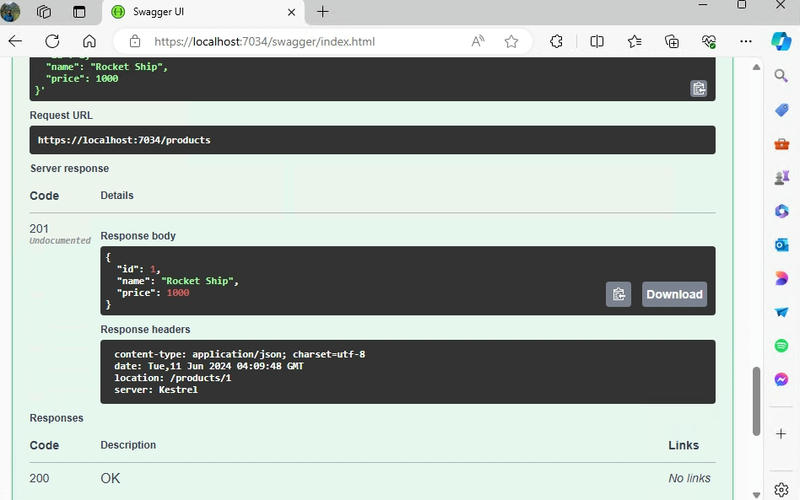Select the Swagger UI tab
Image resolution: width=800 pixels, height=500 pixels.
[200, 12]
